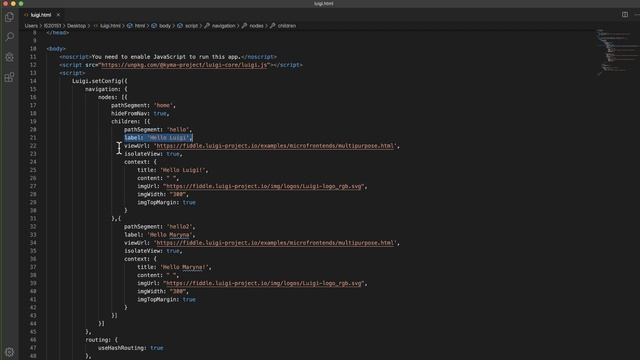
Task: Click the luigi.html breadcrumb
Action: click(x=110, y=26)
